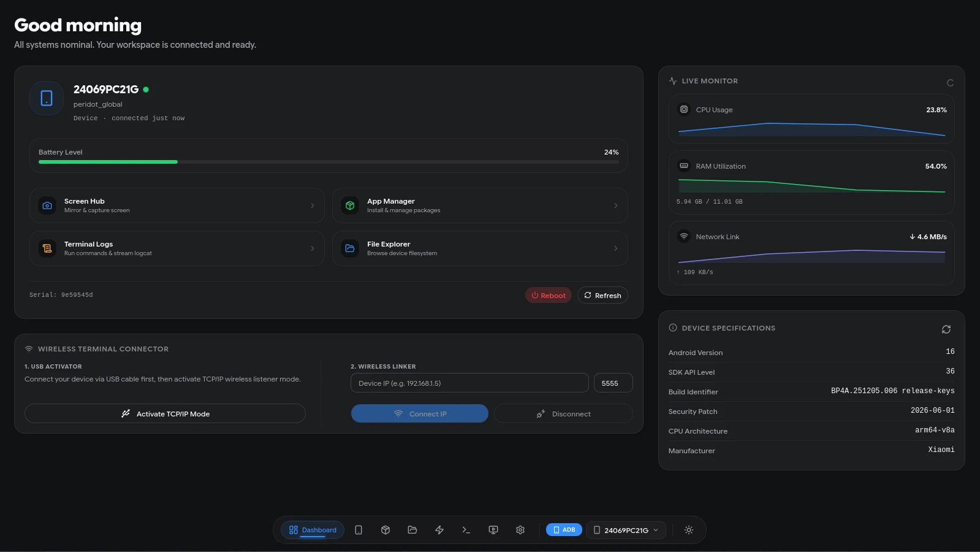
Task: Expand the File Explorer card chevron
Action: (x=616, y=248)
